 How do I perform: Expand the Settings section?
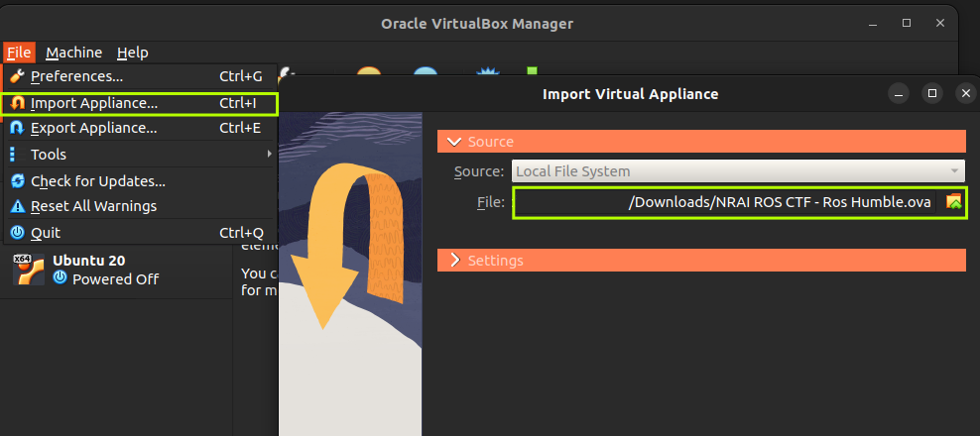[x=455, y=261]
